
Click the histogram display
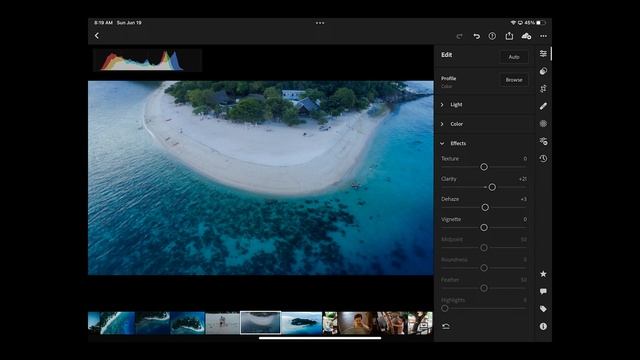pos(147,60)
